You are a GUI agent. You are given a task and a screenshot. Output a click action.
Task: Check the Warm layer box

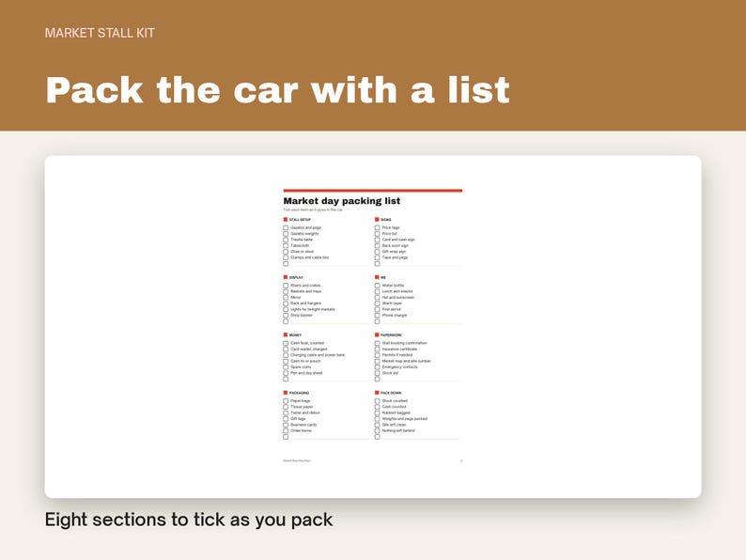pyautogui.click(x=377, y=303)
